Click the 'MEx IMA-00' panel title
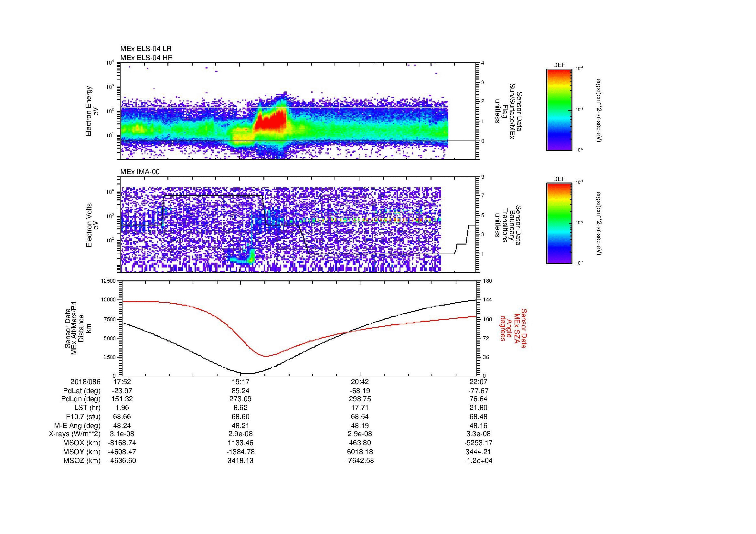The image size is (756, 534). (x=140, y=172)
